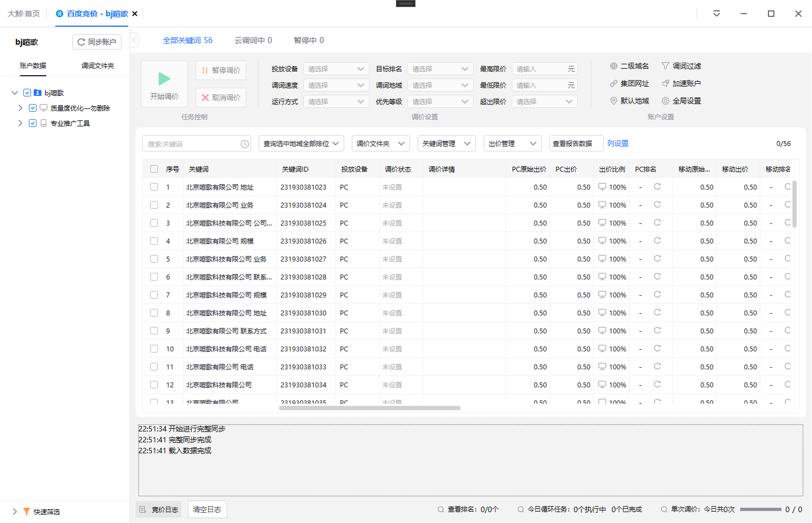Open the 优先等级 dropdown
812x523 pixels.
click(x=440, y=102)
